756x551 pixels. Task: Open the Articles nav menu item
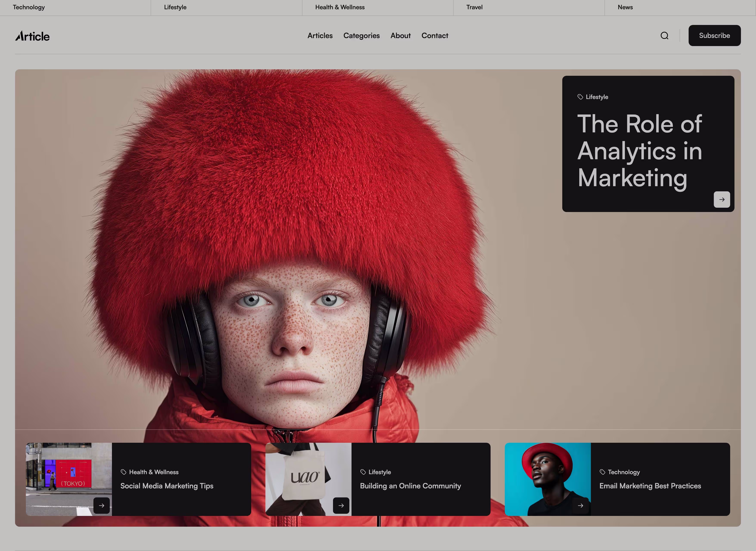[320, 36]
